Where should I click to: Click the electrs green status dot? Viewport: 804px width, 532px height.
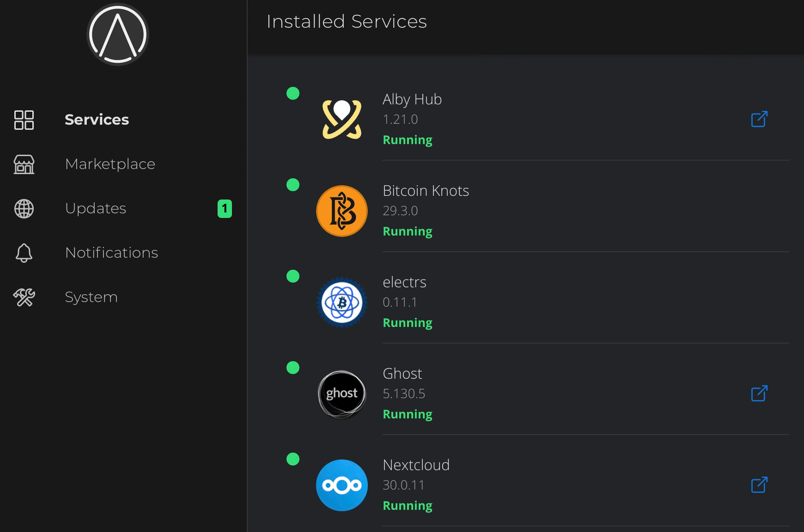293,276
